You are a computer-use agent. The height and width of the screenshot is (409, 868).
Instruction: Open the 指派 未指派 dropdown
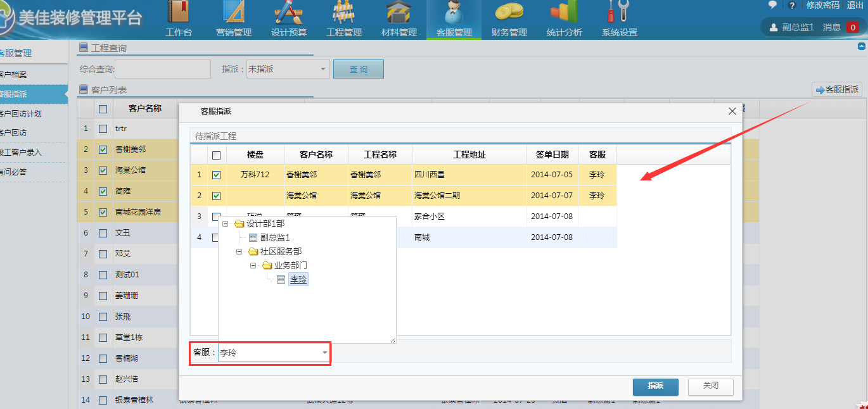(x=322, y=69)
